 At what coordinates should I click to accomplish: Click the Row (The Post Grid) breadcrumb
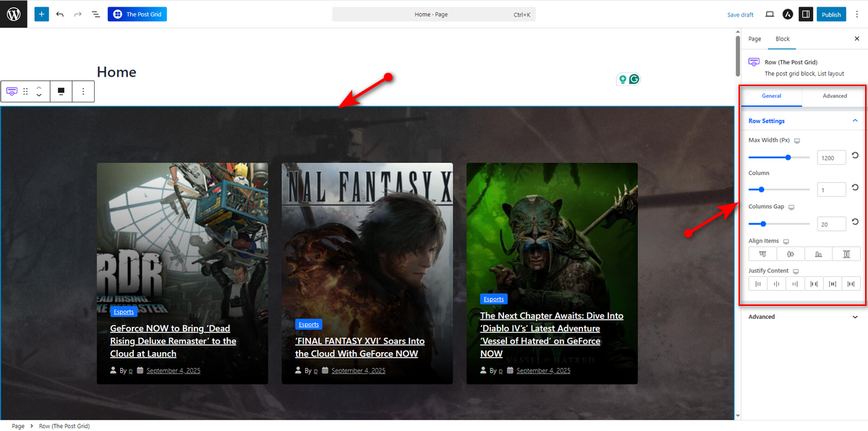[x=64, y=426]
